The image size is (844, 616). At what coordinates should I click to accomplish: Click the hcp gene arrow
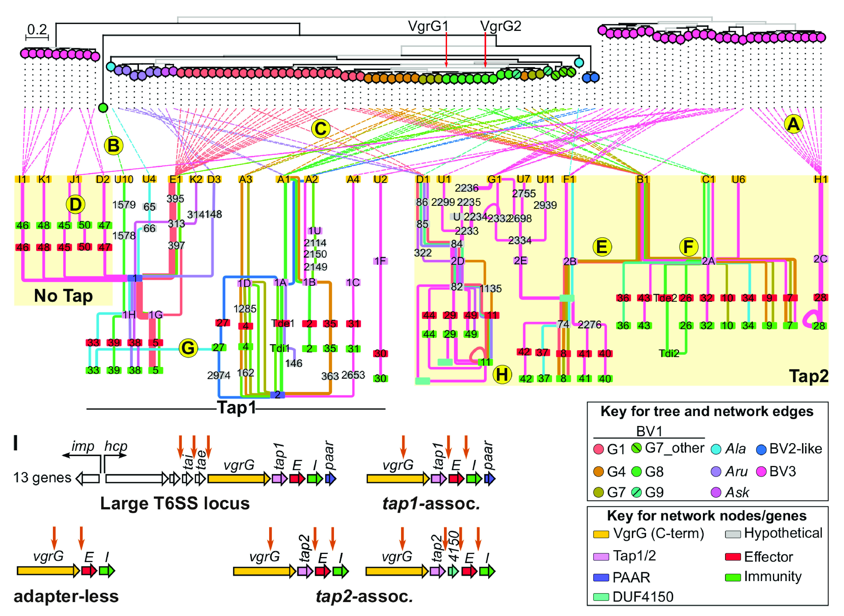point(137,478)
